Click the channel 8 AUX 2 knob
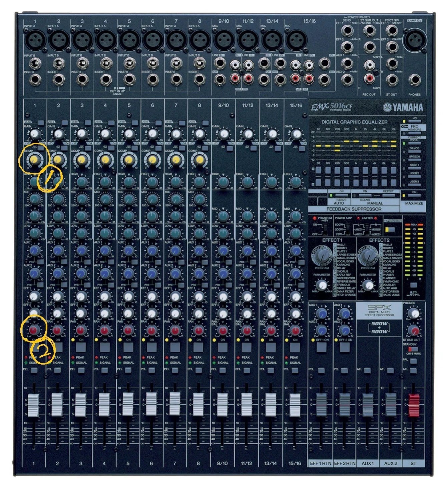448x488 pixels. click(199, 274)
